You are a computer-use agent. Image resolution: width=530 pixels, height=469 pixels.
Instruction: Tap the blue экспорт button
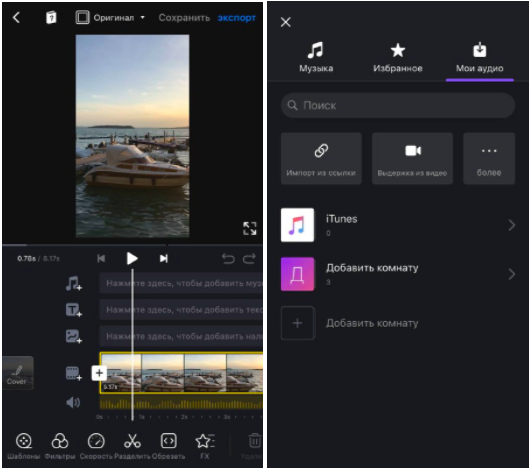click(237, 18)
